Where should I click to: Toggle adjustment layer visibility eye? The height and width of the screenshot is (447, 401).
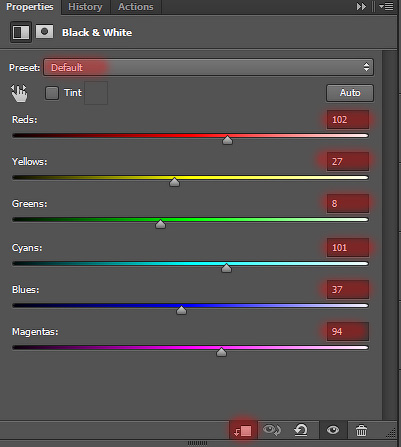point(333,430)
